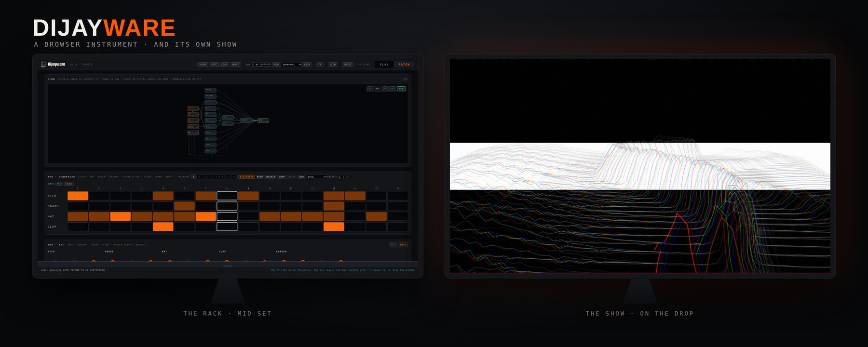Toggle SNARE step 6
The image size is (868, 347).
(184, 206)
